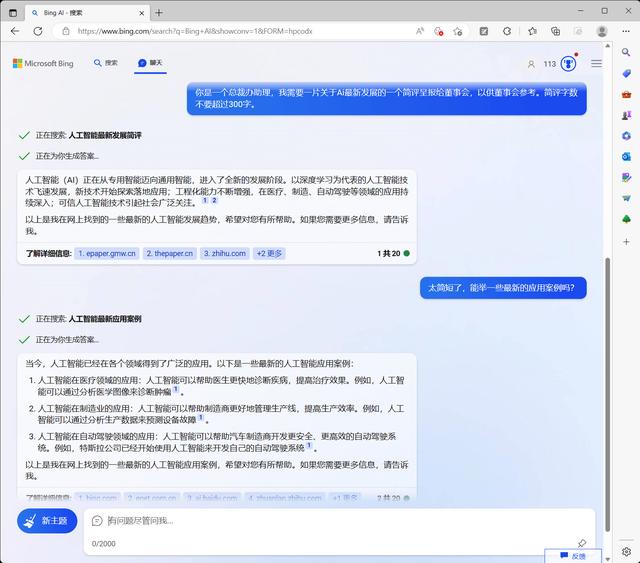Open the Rewards trophy badge icon
The width and height of the screenshot is (640, 563).
[568, 63]
